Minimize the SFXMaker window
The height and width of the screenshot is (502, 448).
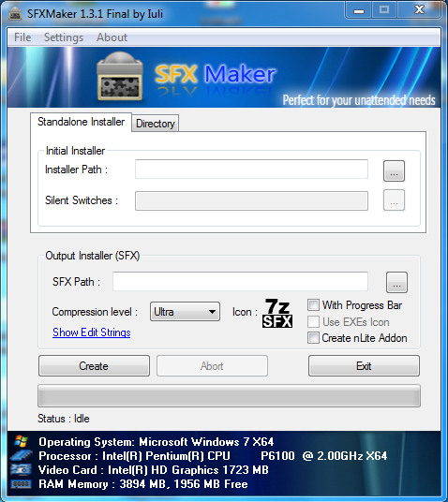point(359,10)
